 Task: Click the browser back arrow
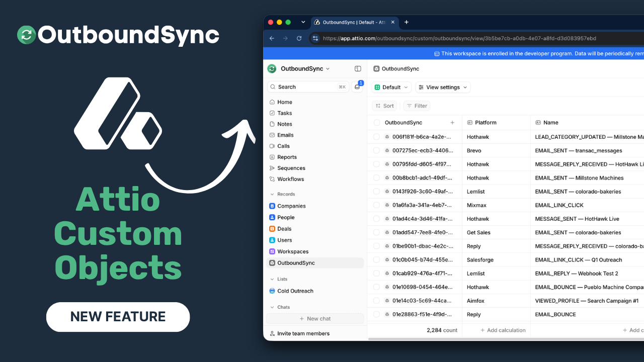(x=272, y=38)
